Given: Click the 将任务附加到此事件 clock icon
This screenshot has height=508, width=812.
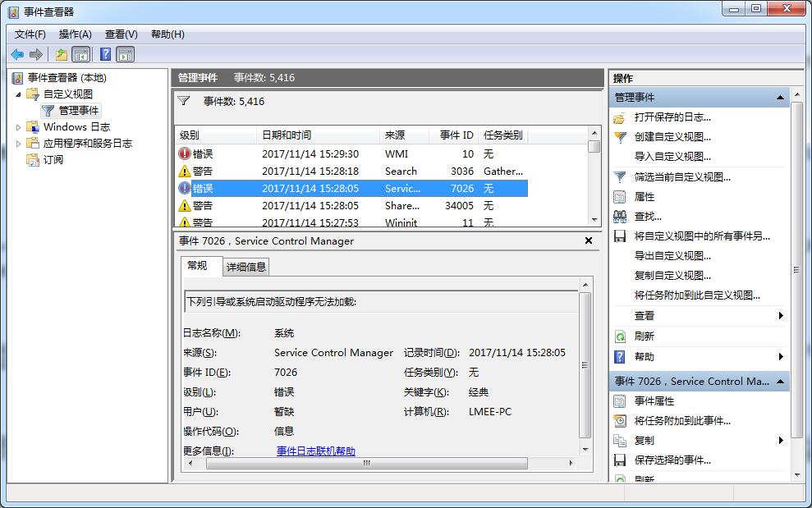Looking at the screenshot, I should [620, 420].
